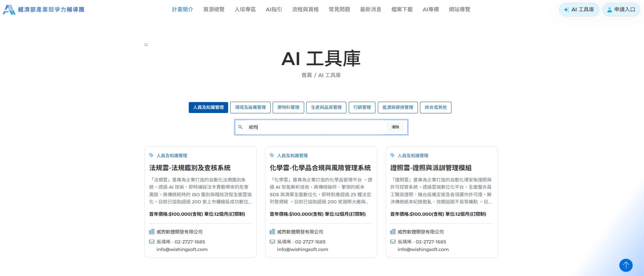Click the site logo icon in header
This screenshot has width=644, height=276.
[x=9, y=10]
